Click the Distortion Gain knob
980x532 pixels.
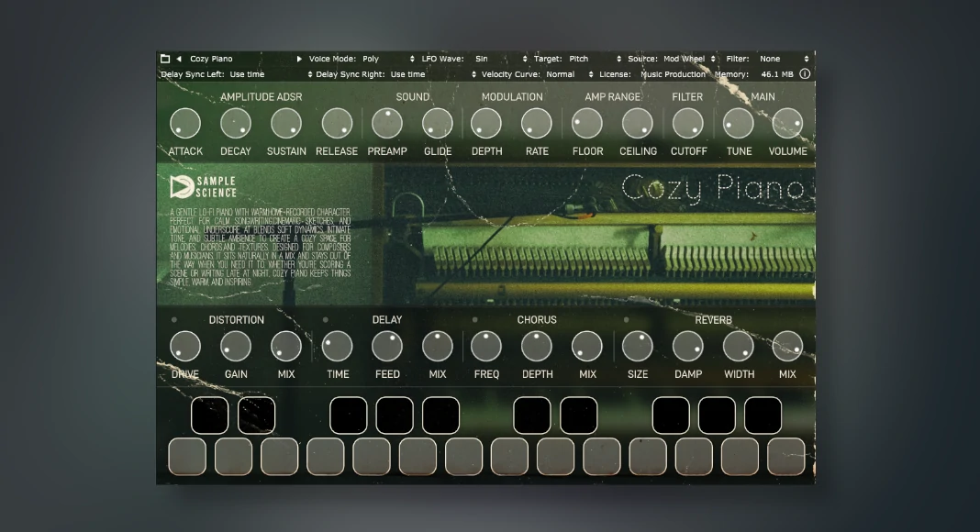tap(236, 346)
